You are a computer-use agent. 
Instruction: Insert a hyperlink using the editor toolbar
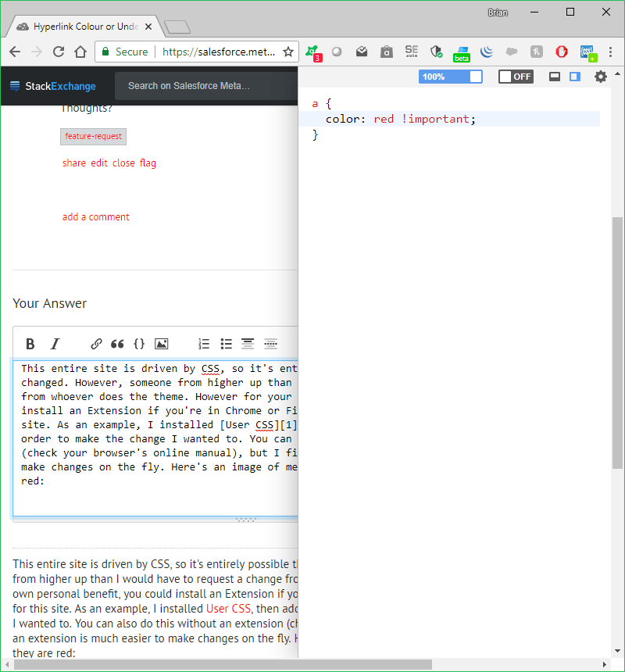95,344
